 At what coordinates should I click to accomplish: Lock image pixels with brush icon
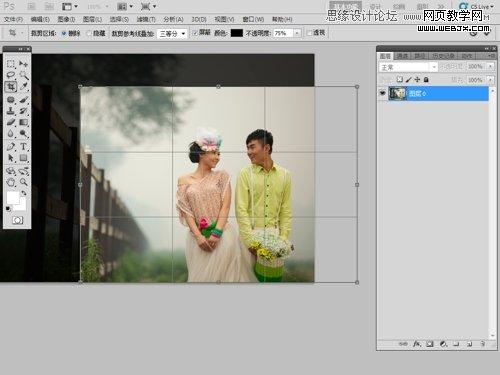tap(408, 79)
